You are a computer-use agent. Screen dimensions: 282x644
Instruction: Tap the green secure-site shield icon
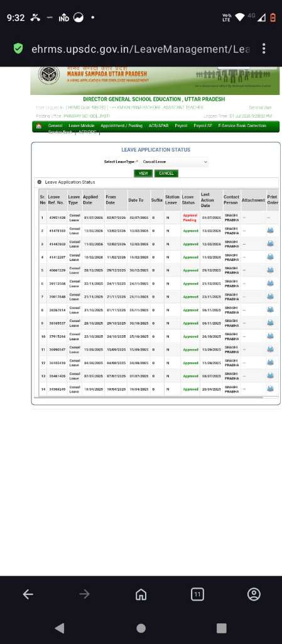coord(18,49)
